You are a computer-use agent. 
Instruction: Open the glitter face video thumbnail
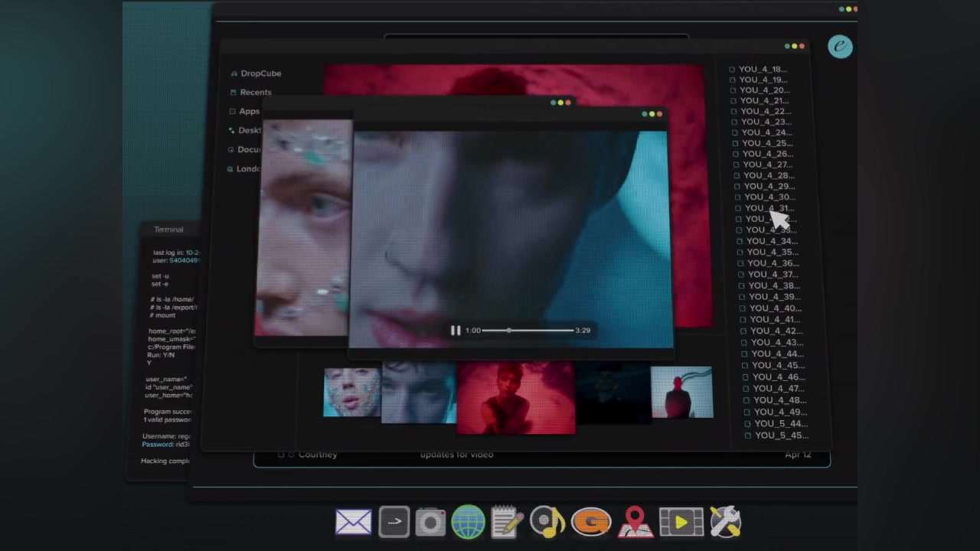[352, 392]
